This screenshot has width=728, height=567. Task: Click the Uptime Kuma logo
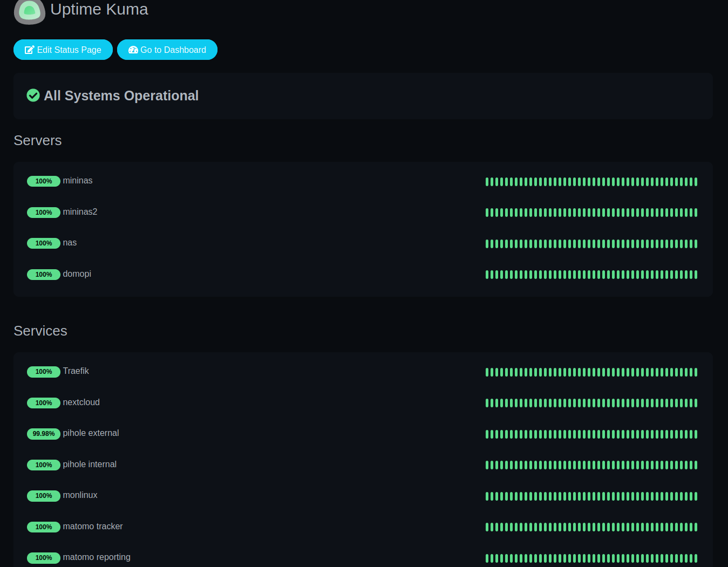coord(30,12)
